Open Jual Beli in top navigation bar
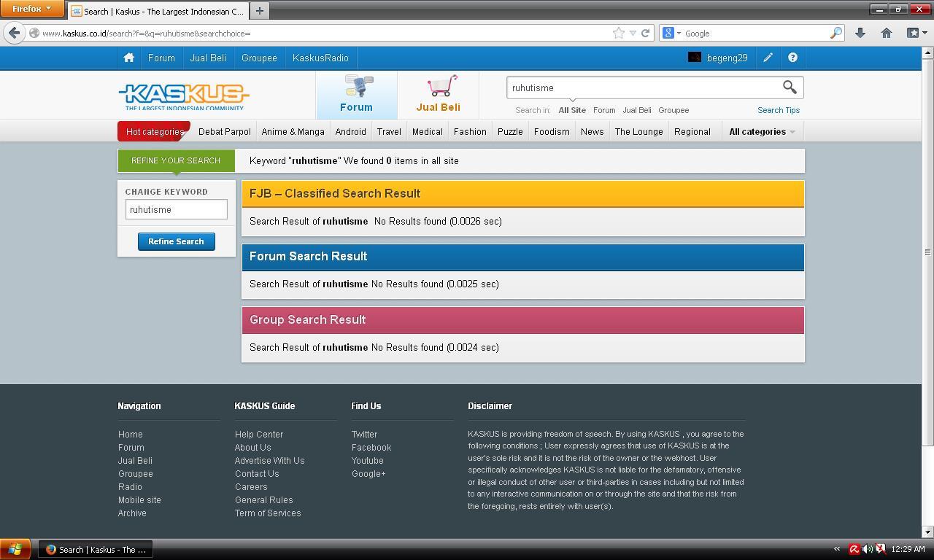The height and width of the screenshot is (560, 934). pyautogui.click(x=208, y=58)
